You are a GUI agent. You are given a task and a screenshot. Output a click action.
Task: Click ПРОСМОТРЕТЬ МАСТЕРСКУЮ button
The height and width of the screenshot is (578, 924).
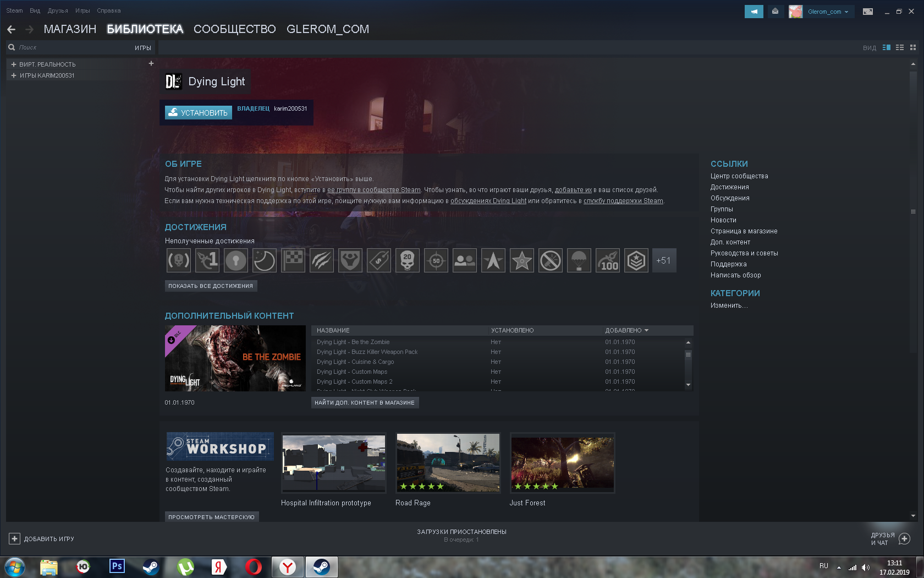point(212,517)
